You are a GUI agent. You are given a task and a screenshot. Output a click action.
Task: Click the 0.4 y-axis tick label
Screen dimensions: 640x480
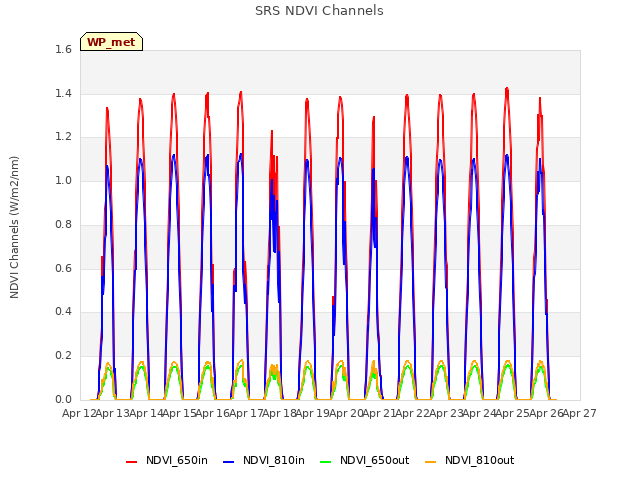tap(63, 312)
